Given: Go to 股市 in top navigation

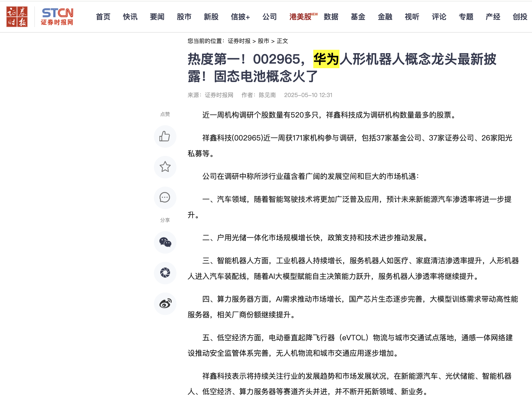Looking at the screenshot, I should pyautogui.click(x=184, y=17).
